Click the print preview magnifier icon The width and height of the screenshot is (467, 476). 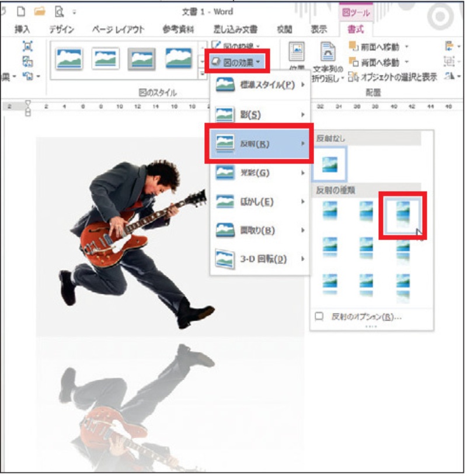click(x=59, y=11)
